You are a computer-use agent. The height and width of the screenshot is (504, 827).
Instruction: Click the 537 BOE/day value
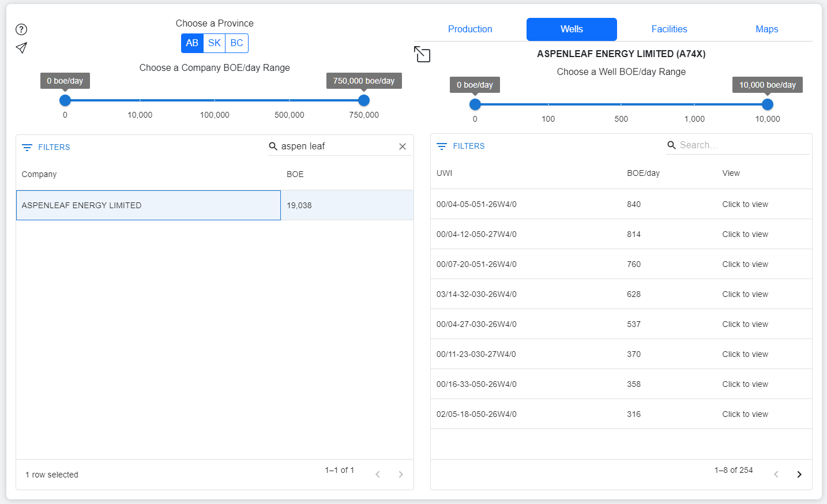coord(634,324)
